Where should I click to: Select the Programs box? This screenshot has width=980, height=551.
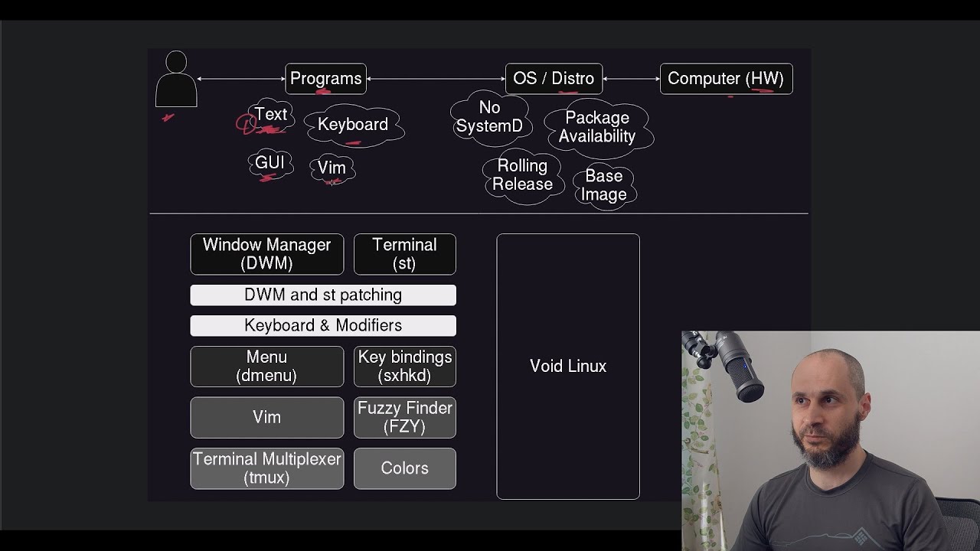326,79
